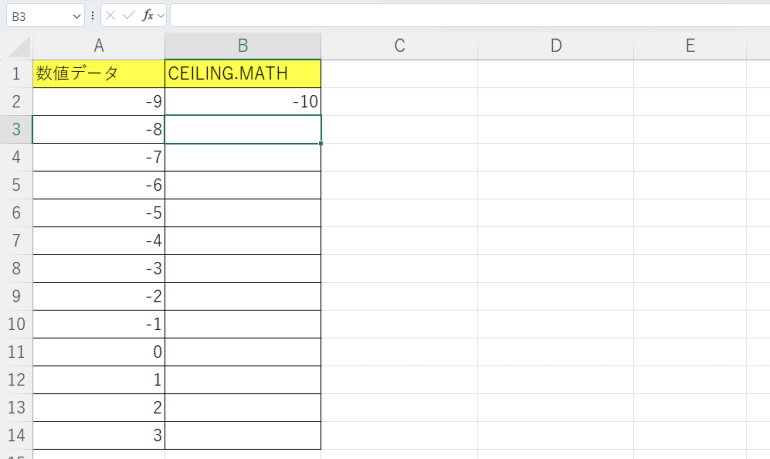The height and width of the screenshot is (459, 770).
Task: Click the Cancel X icon in formula bar
Action: [x=111, y=16]
